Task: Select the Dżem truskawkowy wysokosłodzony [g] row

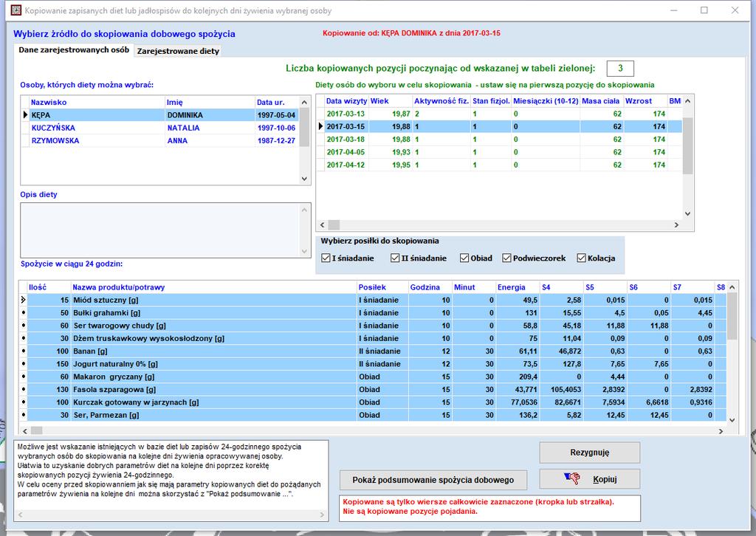Action: 373,338
